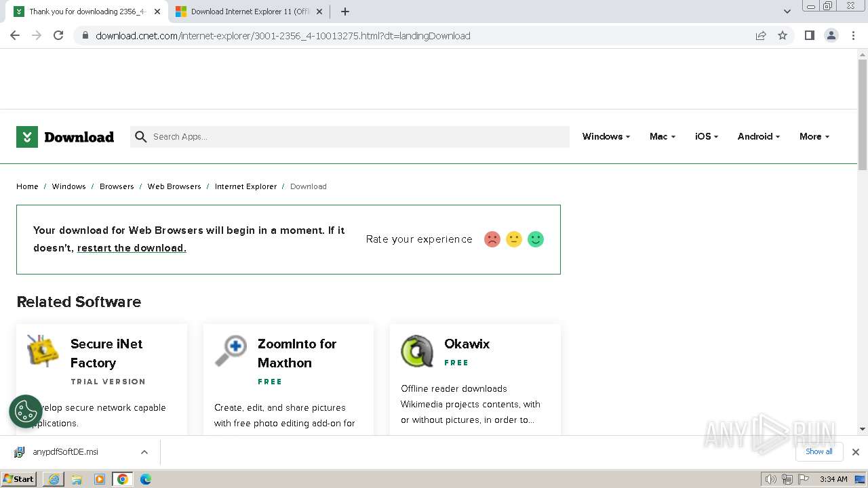
Task: Switch to 'Thank you for downloading' tab
Action: pos(87,12)
